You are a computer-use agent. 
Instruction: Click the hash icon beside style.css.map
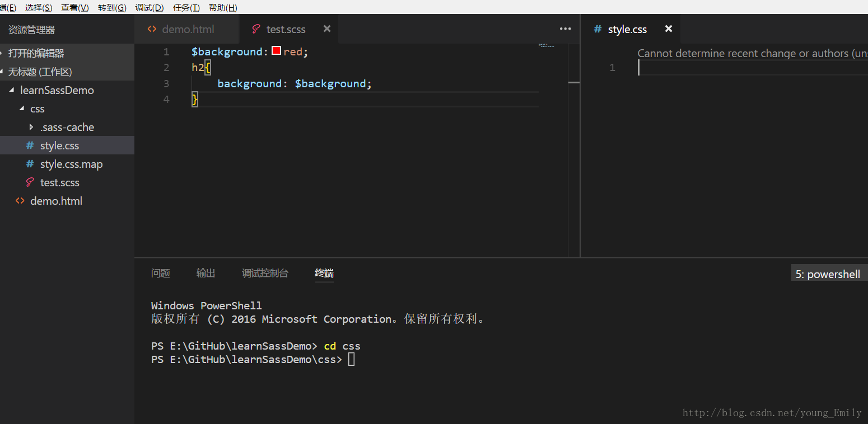pos(30,164)
